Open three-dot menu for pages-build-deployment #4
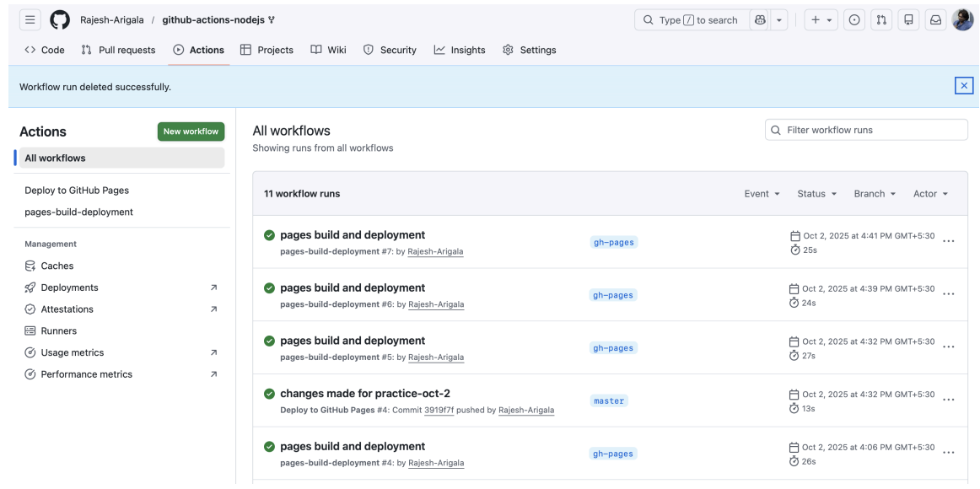980x489 pixels. 948,453
